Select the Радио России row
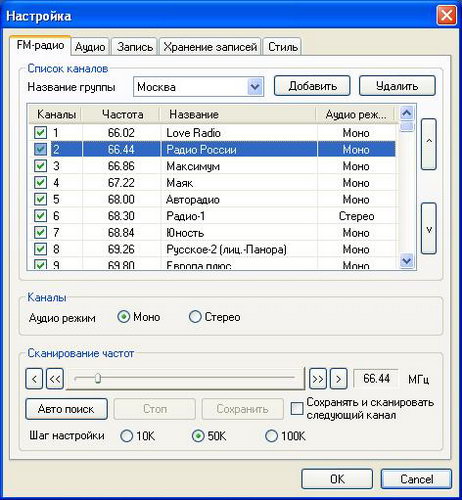The height and width of the screenshot is (500, 462). click(x=212, y=149)
